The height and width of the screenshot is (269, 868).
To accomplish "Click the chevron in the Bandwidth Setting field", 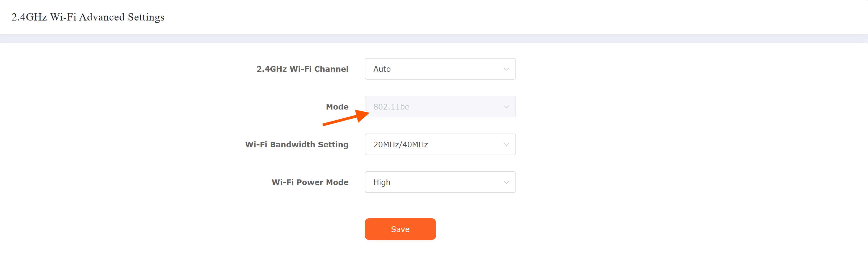I will point(506,145).
